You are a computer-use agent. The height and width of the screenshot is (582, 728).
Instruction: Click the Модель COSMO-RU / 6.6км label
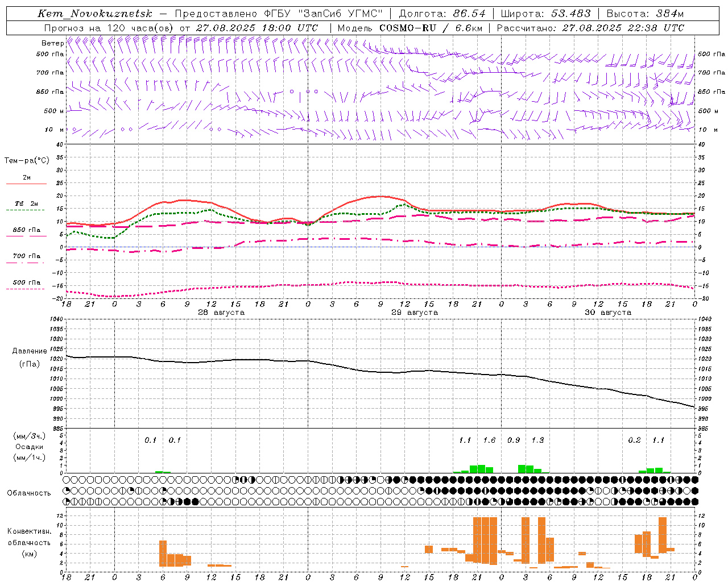(x=410, y=28)
